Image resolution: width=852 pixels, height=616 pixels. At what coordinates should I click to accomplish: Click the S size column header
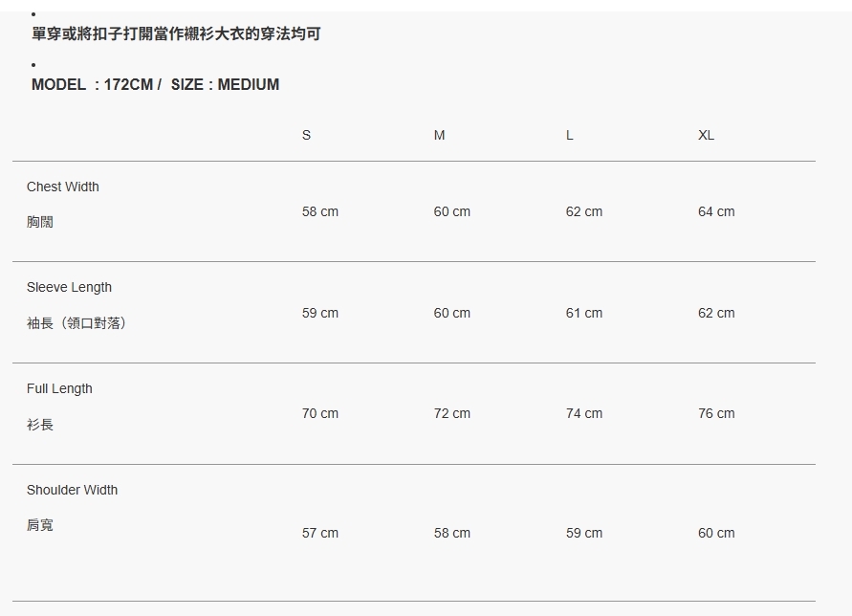[306, 135]
